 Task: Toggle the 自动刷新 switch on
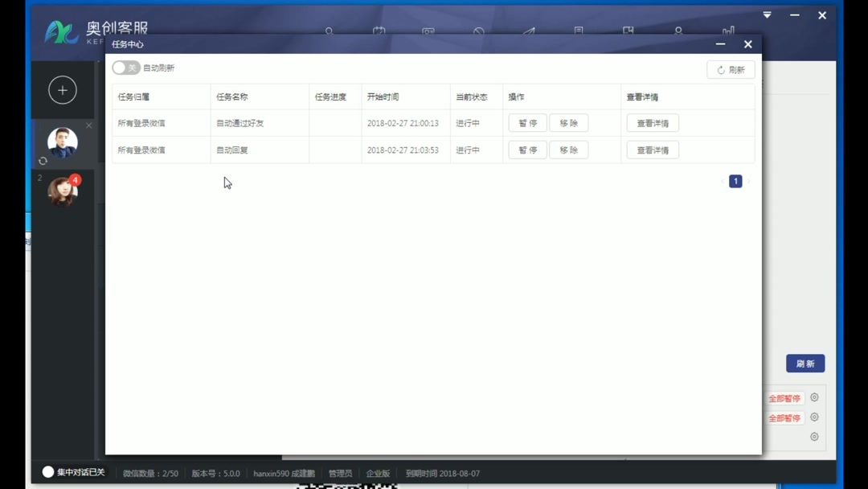125,68
